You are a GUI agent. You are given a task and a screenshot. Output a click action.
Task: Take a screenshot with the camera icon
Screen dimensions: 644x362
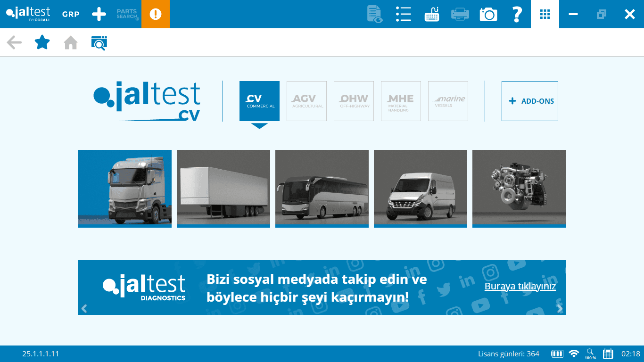pyautogui.click(x=488, y=14)
